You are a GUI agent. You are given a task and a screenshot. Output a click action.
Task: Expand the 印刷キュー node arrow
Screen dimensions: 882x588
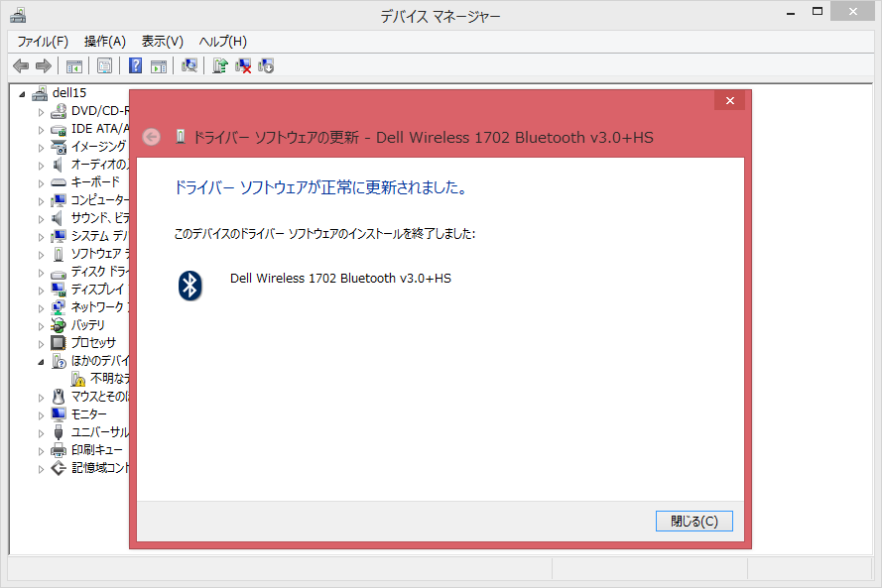click(41, 451)
